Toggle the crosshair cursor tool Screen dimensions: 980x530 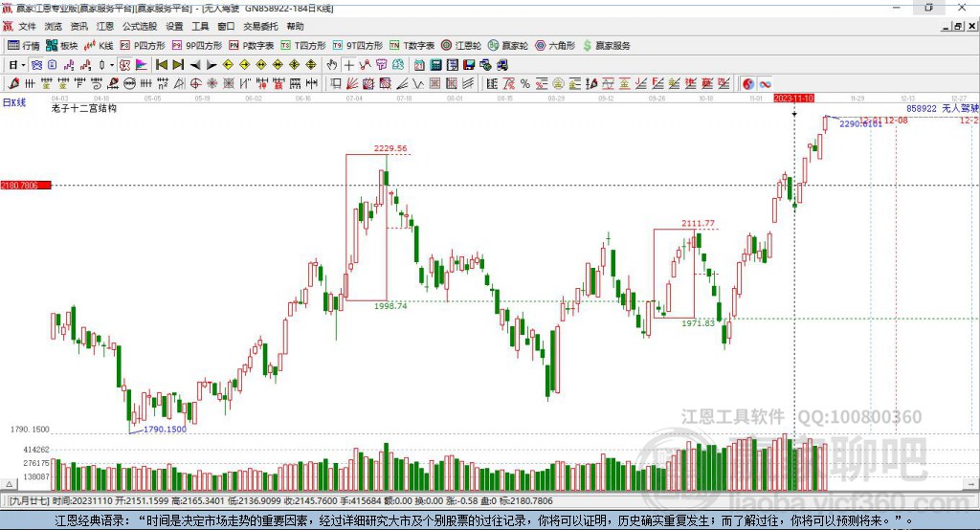348,65
